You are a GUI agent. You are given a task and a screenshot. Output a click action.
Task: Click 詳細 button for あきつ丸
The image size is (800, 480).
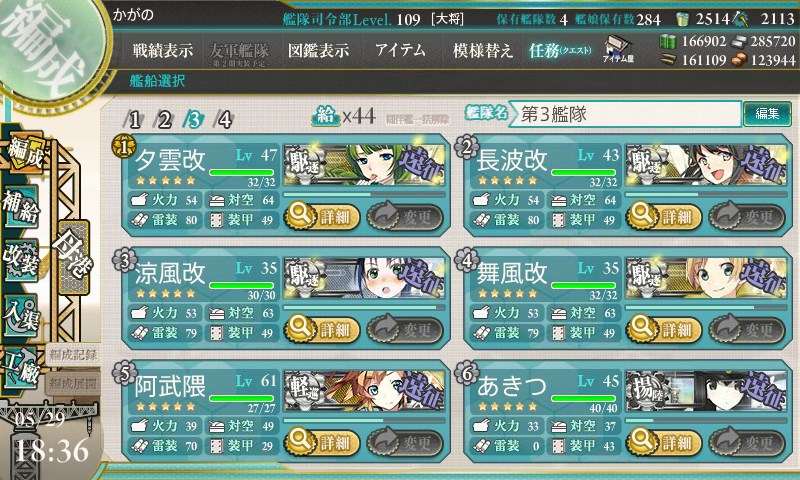664,442
